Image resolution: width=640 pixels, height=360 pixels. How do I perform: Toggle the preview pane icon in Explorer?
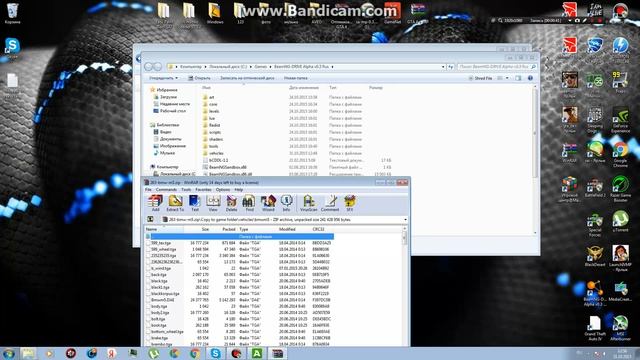tap(518, 78)
